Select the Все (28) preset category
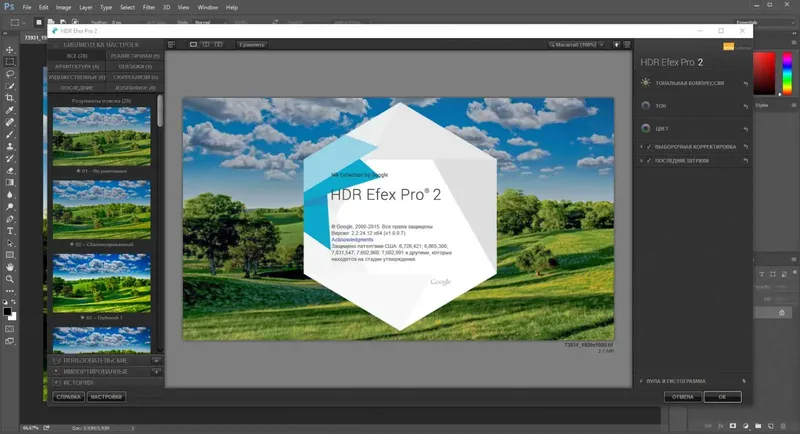This screenshot has width=800, height=434. click(x=77, y=56)
